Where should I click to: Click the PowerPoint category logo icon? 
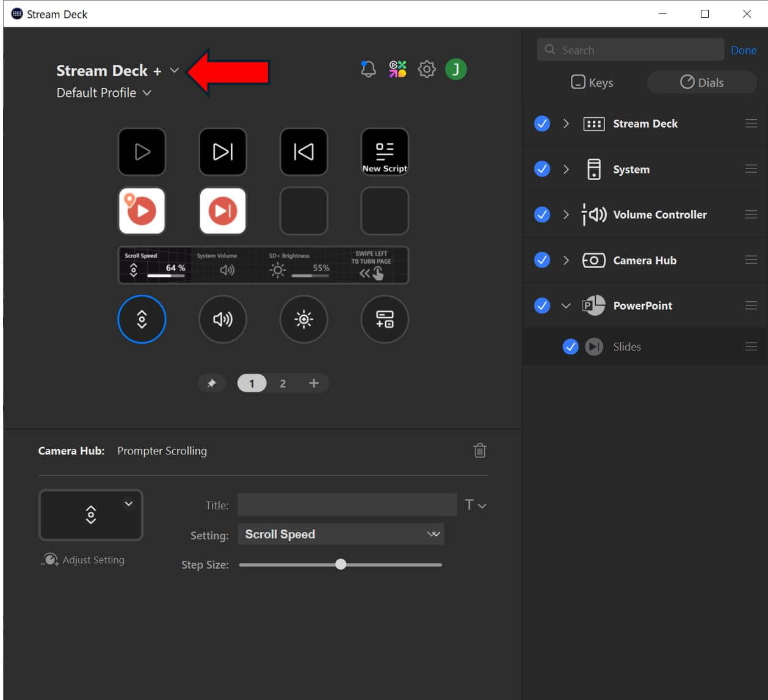(x=593, y=305)
